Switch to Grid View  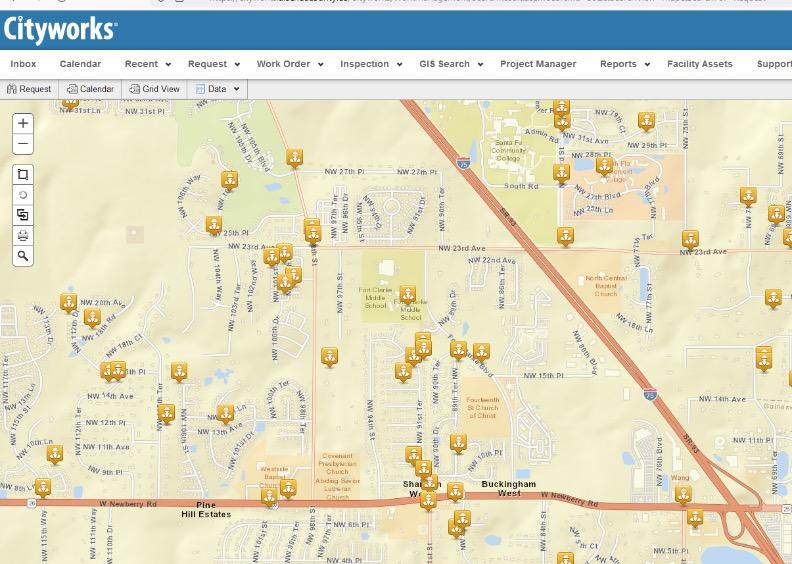tap(154, 89)
